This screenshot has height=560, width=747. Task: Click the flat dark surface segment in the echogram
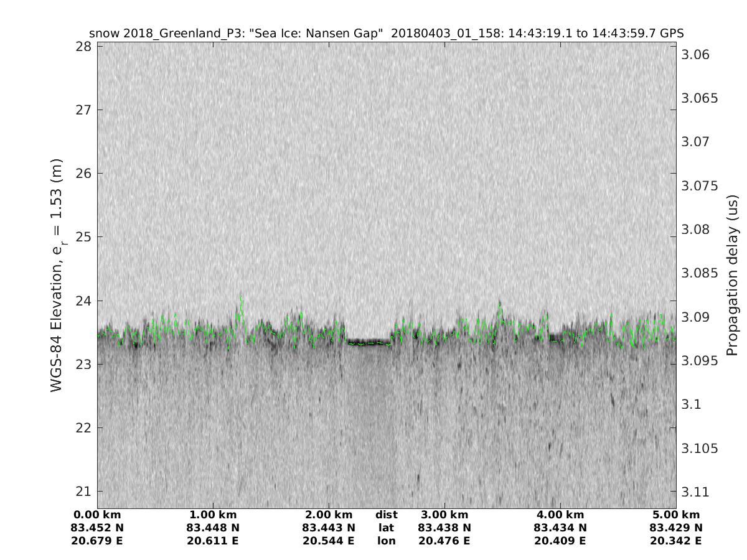pos(369,342)
